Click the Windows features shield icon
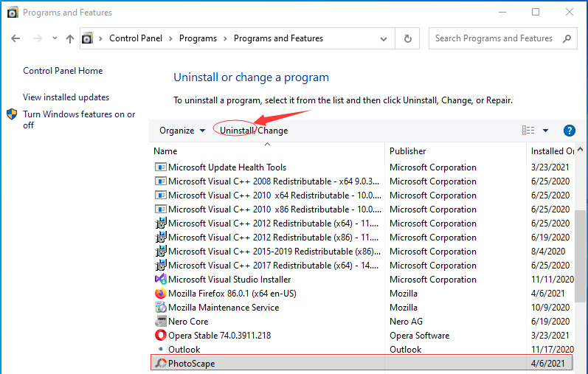 [x=12, y=114]
